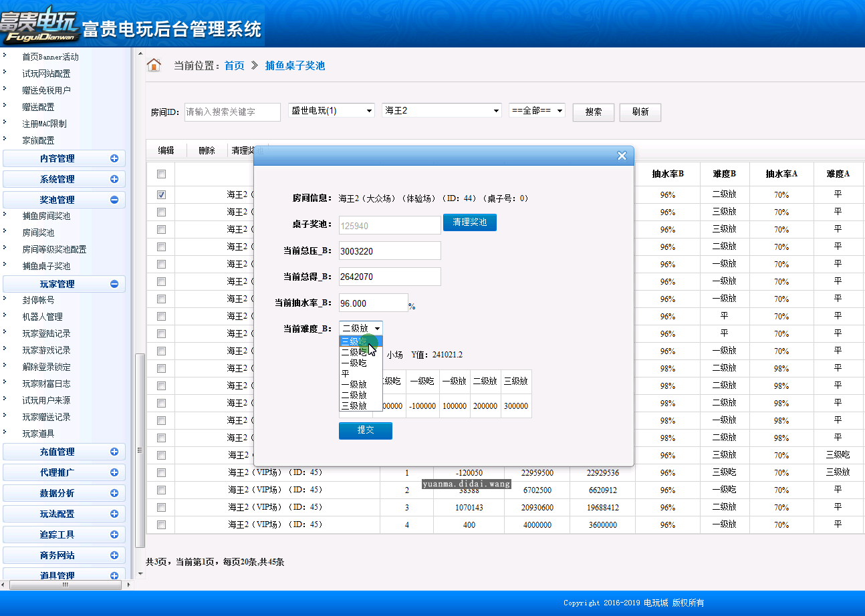865x616 pixels.
Task: Open 玩家财富日志 in the sidebar
Action: point(46,383)
